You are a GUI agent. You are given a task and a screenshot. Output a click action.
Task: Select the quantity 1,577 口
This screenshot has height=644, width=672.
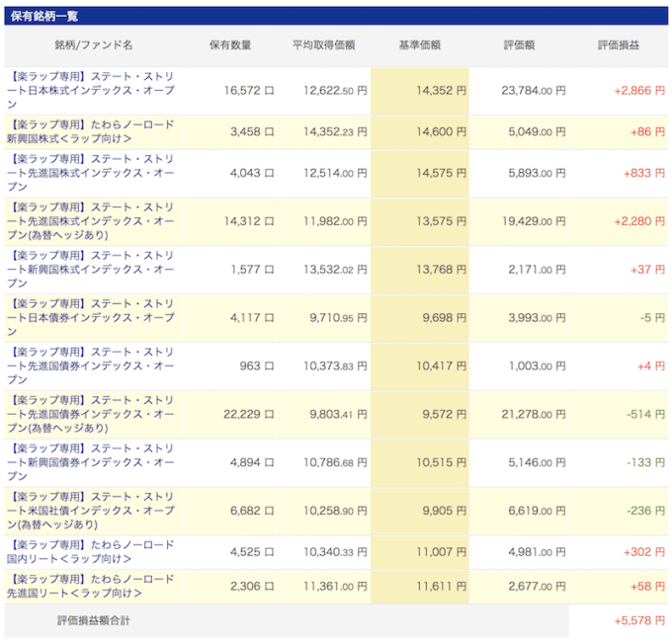(x=252, y=269)
